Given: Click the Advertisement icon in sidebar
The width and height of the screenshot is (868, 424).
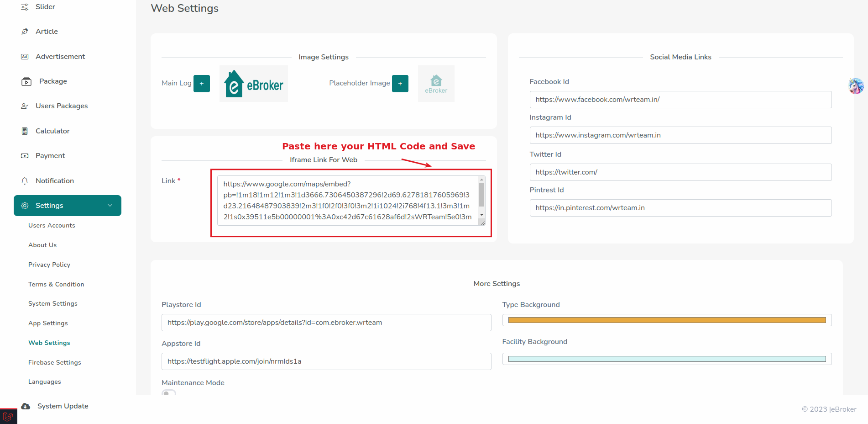Looking at the screenshot, I should [x=25, y=57].
